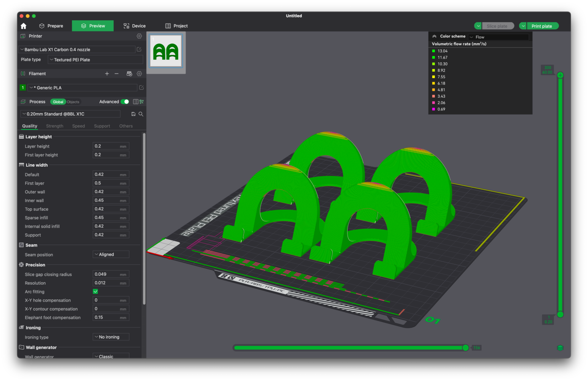Open the process parameter table icon
588x381 pixels.
tap(136, 102)
